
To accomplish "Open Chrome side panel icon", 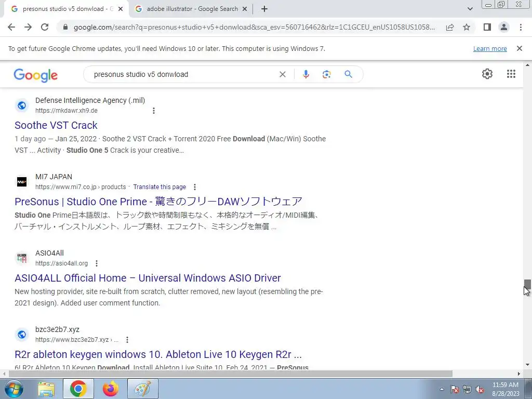I will [x=487, y=27].
